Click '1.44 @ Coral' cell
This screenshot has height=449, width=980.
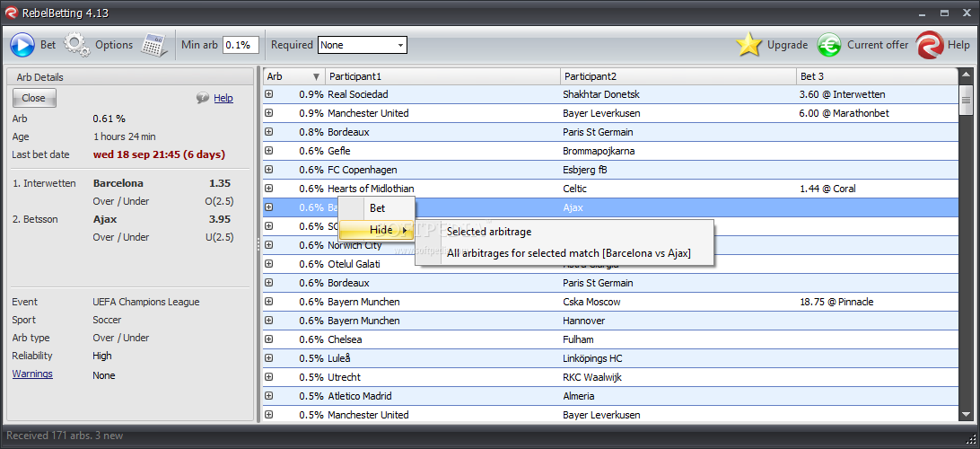click(827, 189)
